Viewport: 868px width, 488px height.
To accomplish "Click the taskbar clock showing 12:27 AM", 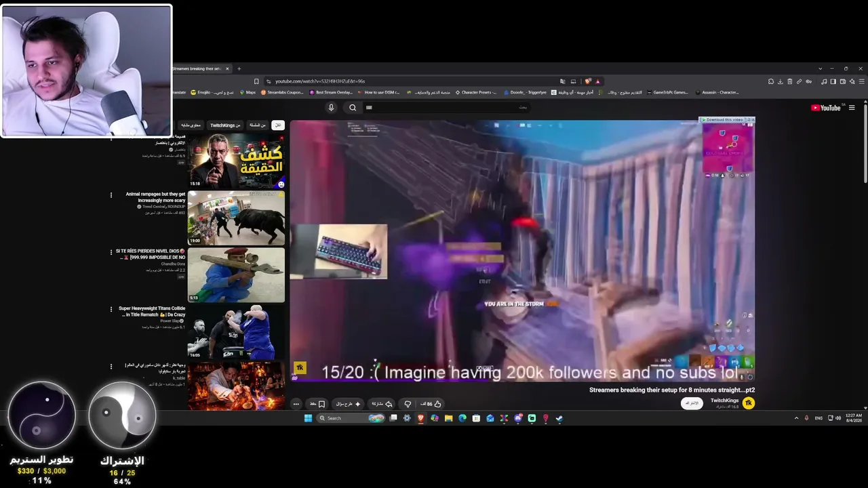I will (x=854, y=418).
